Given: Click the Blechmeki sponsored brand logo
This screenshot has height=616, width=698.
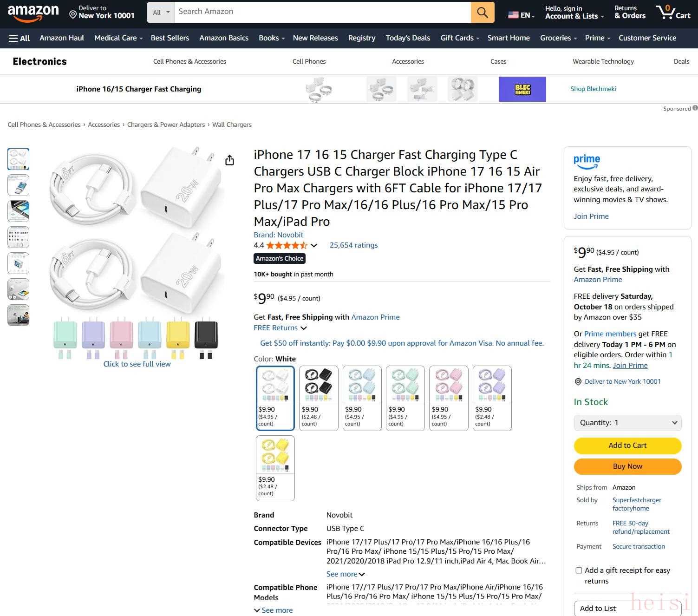Looking at the screenshot, I should pyautogui.click(x=522, y=89).
